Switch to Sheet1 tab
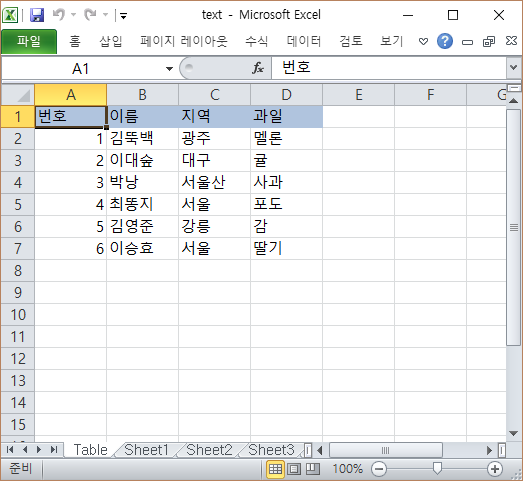 tap(146, 450)
